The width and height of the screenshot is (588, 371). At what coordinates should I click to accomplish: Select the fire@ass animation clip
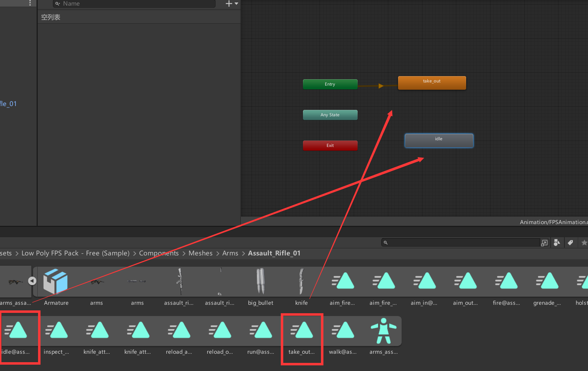pos(506,286)
